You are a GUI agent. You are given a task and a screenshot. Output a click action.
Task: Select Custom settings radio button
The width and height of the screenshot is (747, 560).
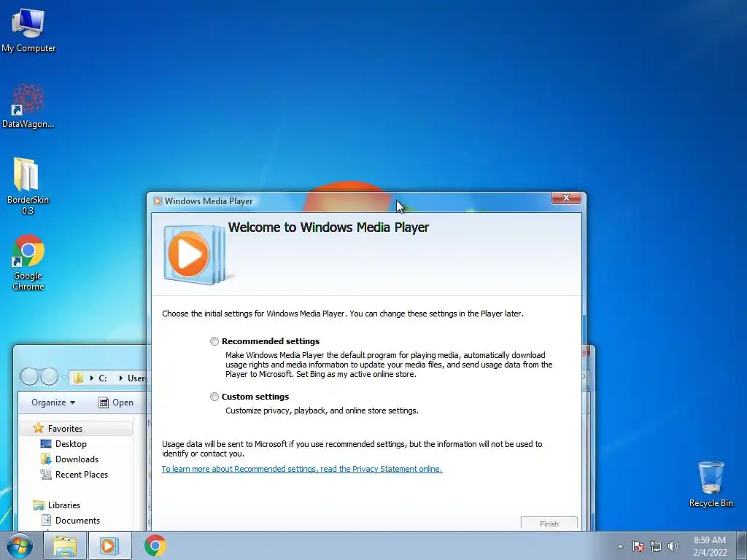(214, 397)
